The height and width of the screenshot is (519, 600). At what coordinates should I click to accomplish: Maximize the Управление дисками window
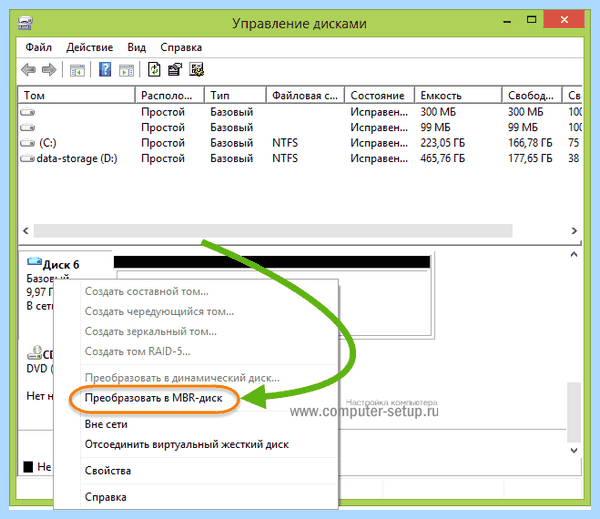tap(532, 20)
